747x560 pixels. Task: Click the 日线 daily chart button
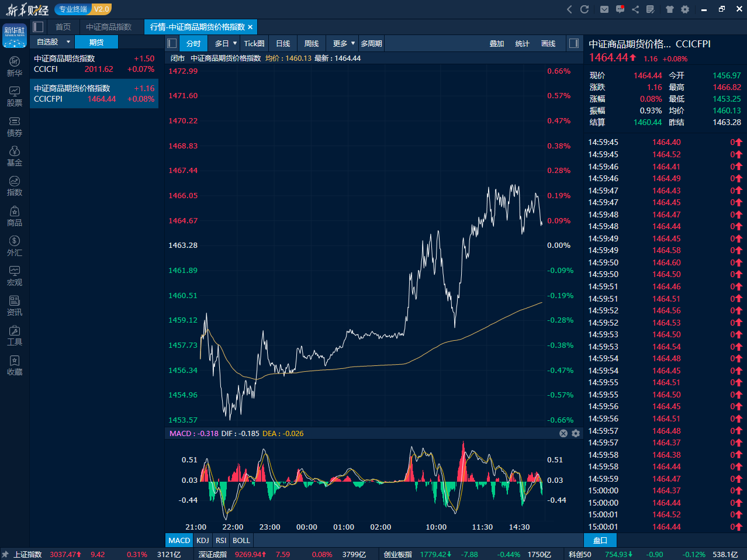[x=283, y=44]
